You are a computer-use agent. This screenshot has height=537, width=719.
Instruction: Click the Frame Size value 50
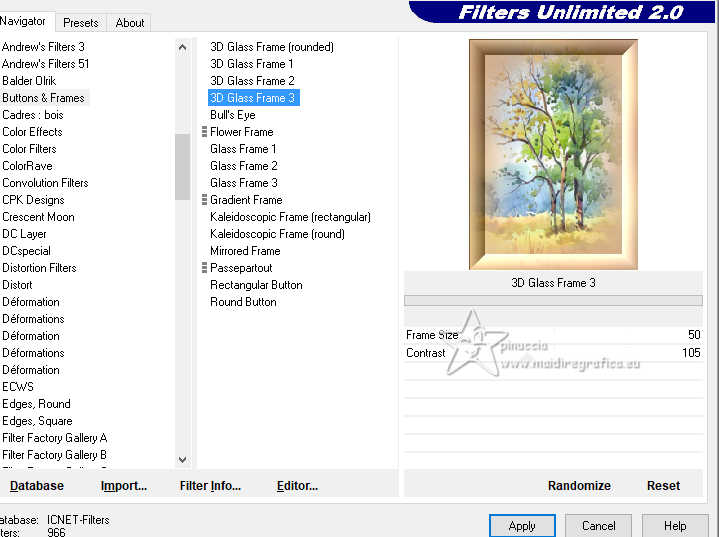tap(694, 335)
